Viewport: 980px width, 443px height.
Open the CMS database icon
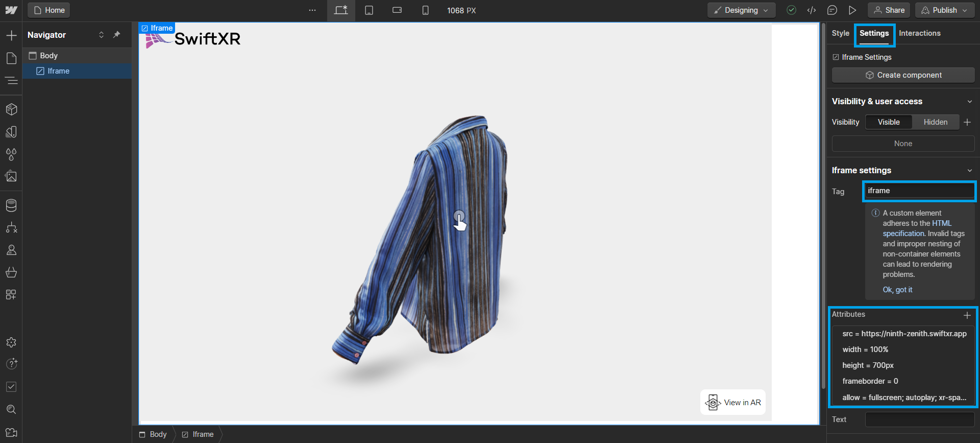(x=11, y=205)
